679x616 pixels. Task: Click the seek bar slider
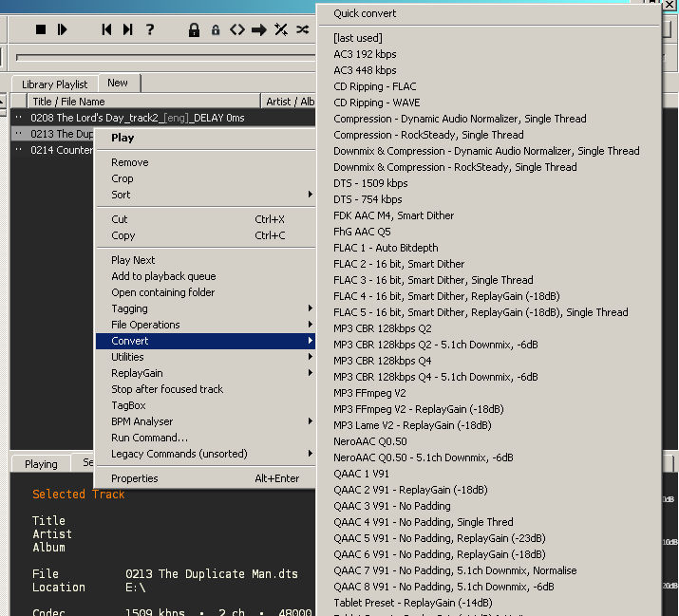tap(165, 57)
